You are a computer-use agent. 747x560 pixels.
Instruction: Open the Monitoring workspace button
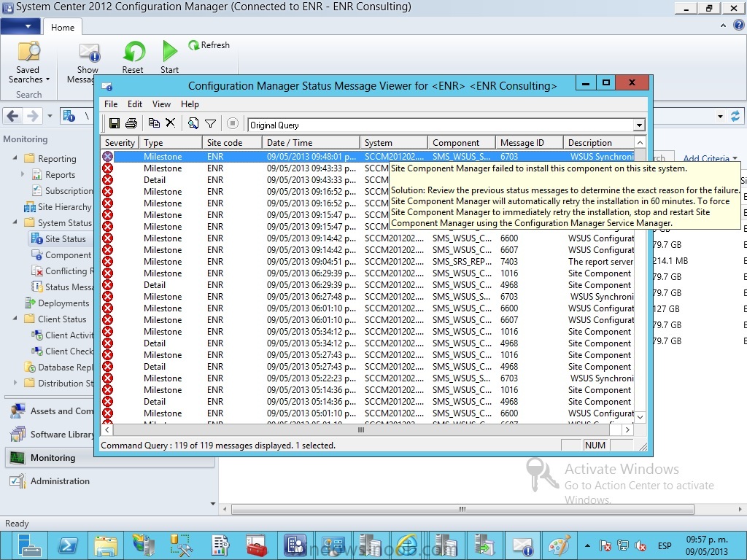109,458
